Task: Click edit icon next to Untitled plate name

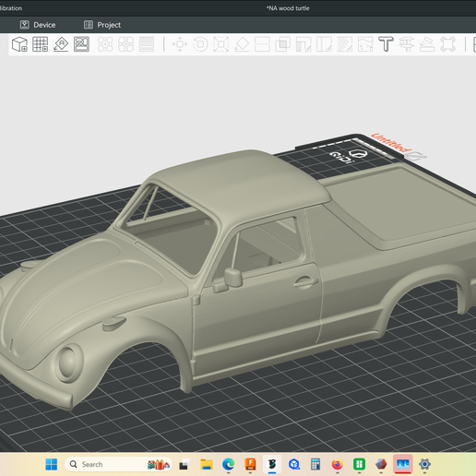Action: click(x=417, y=156)
